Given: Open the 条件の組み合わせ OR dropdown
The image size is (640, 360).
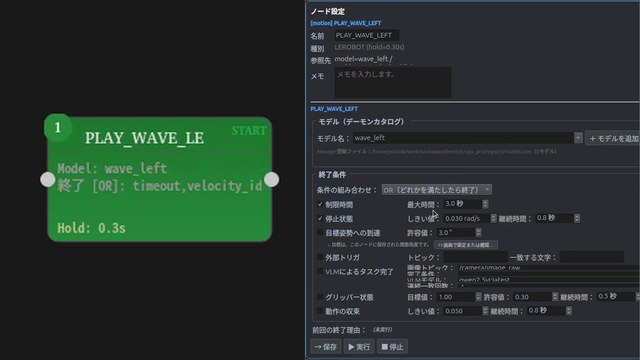Looking at the screenshot, I should click(436, 190).
